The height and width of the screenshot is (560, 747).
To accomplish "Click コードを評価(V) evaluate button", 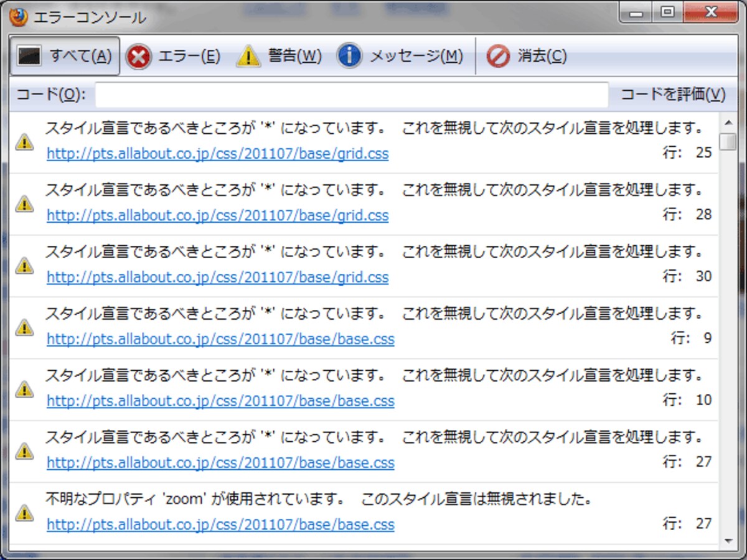I will 674,95.
